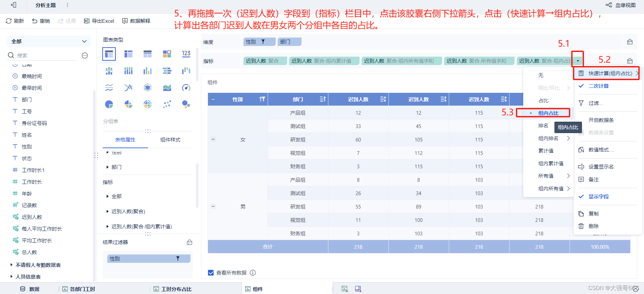Choose 组内累计值 in the submenu
The width and height of the screenshot is (644, 294).
pyautogui.click(x=551, y=163)
